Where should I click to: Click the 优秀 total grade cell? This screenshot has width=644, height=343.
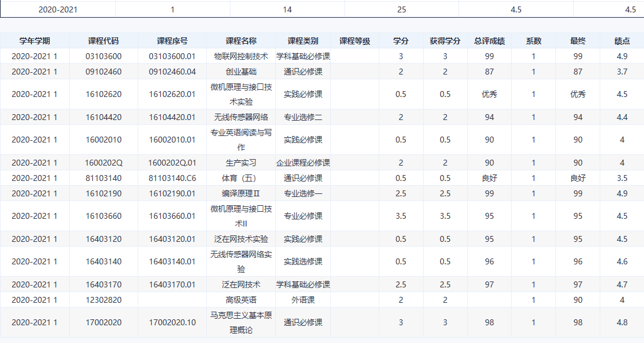point(490,94)
